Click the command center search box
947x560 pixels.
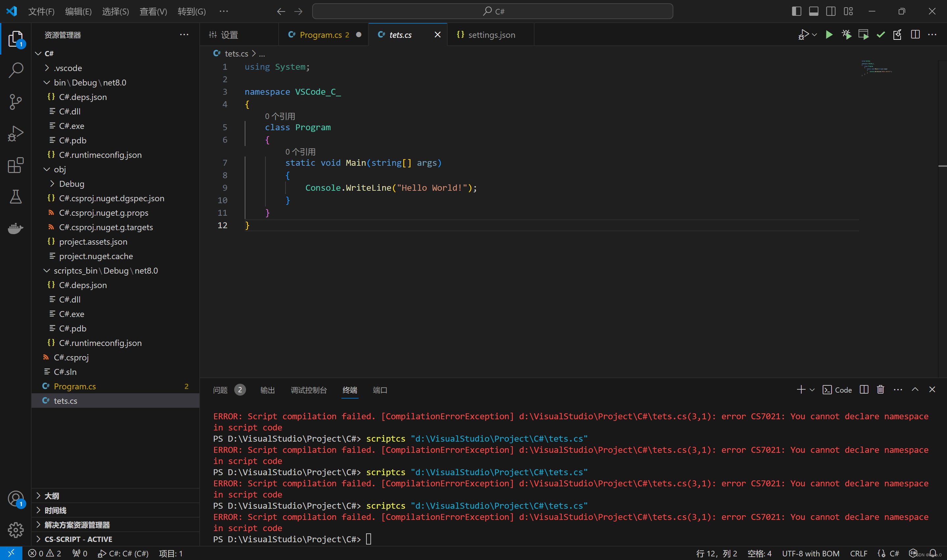[x=492, y=11]
